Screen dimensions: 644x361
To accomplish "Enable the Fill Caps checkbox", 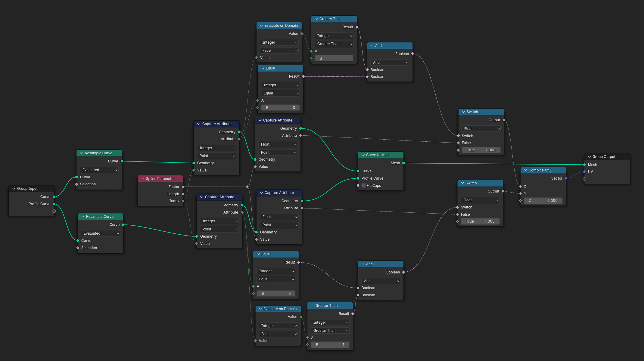I will point(364,186).
